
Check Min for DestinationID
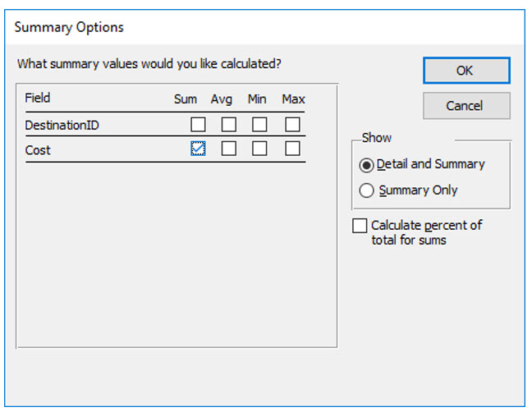coord(259,125)
